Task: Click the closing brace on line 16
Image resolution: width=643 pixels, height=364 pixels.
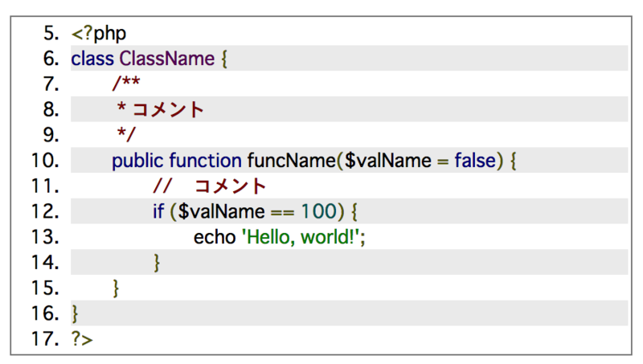Action: 75,314
